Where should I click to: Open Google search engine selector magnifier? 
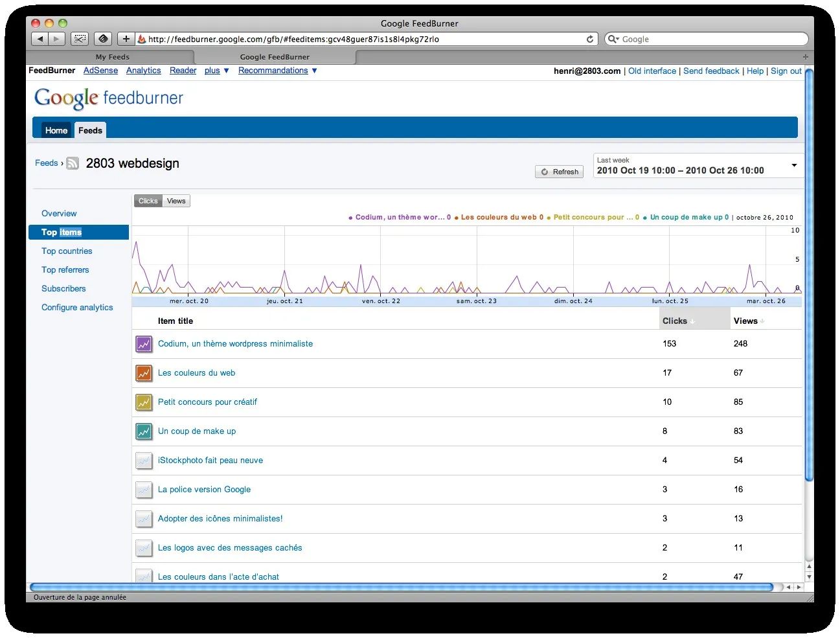tap(613, 39)
